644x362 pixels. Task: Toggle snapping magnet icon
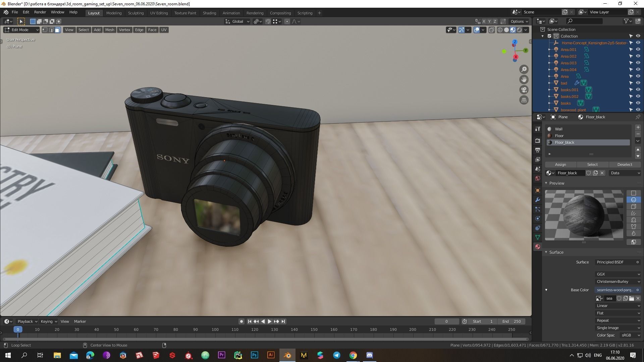[268, 21]
